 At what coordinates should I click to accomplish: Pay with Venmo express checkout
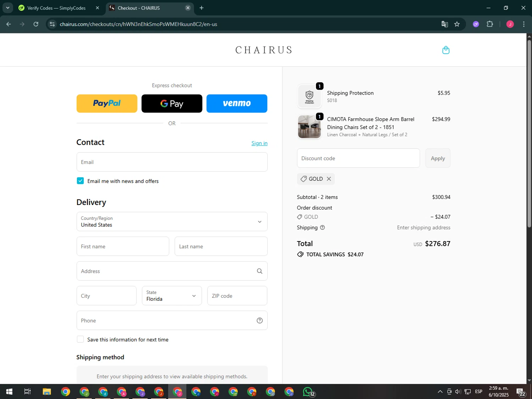(237, 104)
